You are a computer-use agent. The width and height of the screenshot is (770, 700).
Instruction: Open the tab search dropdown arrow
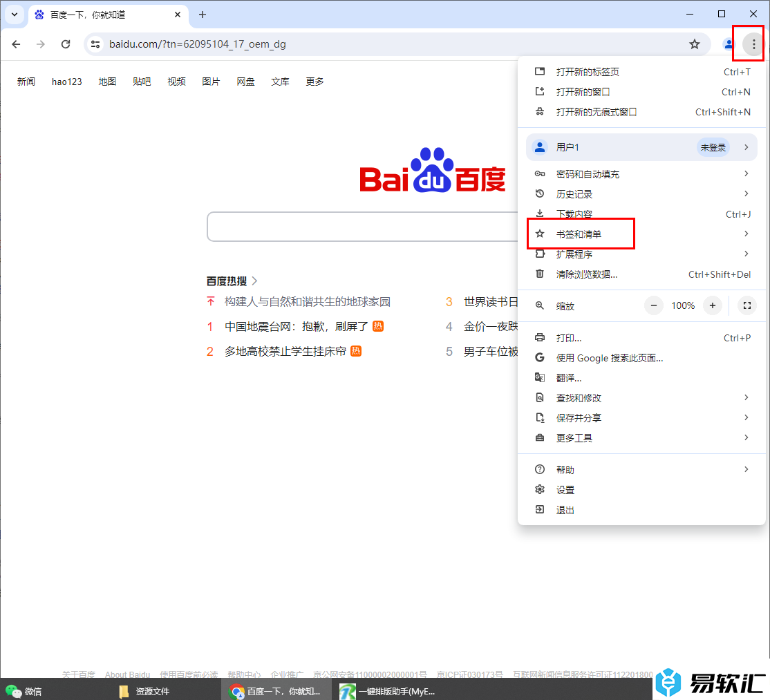pos(15,15)
